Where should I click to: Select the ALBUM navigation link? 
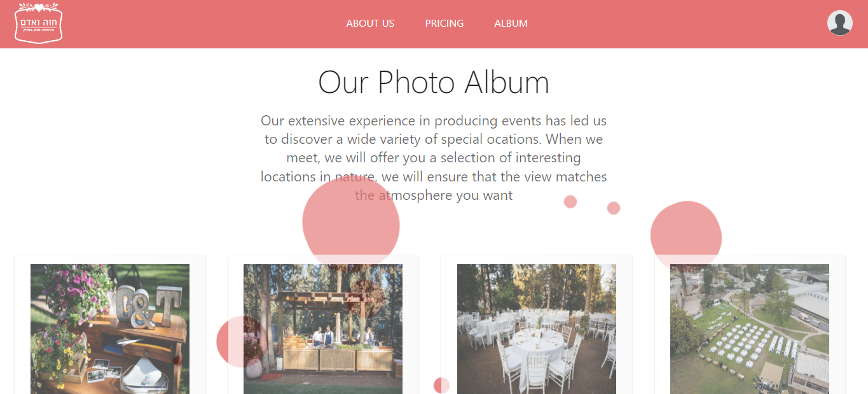point(511,24)
